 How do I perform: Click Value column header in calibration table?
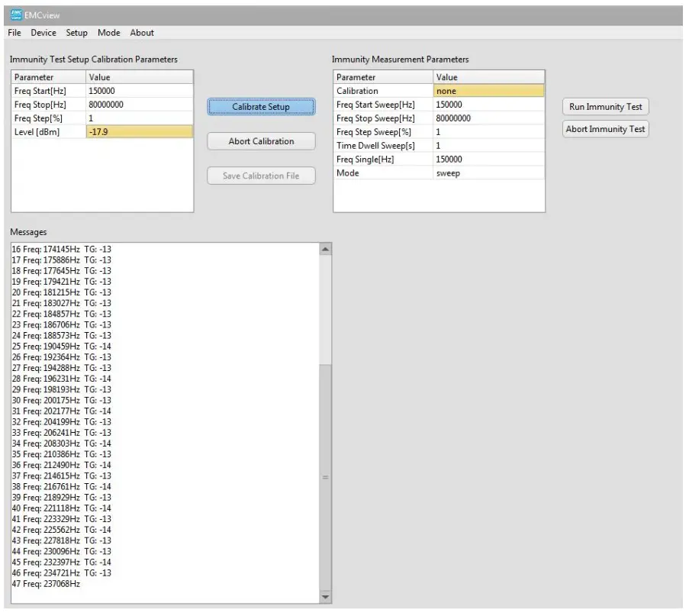[140, 77]
